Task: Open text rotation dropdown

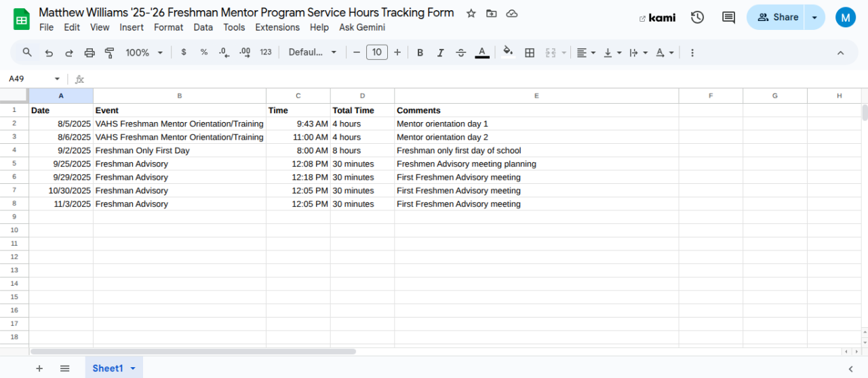Action: coord(665,52)
